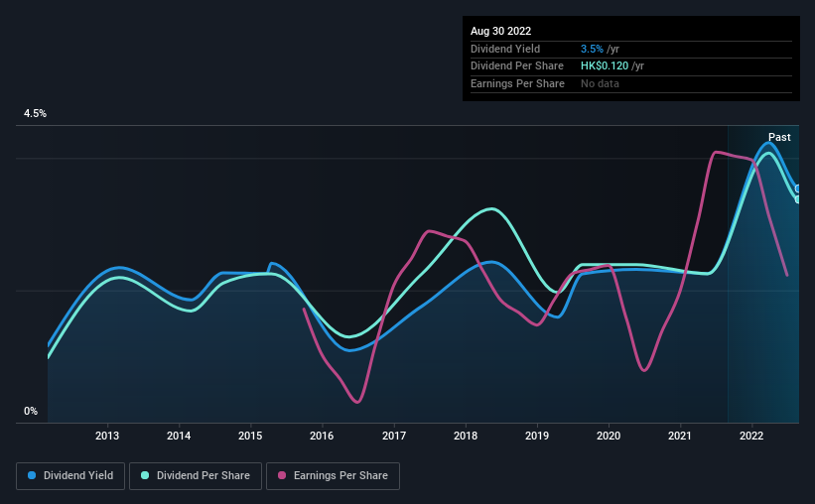Click the blue Dividend Yield legend dot
Viewport: 815px width, 504px height.
tap(32, 475)
